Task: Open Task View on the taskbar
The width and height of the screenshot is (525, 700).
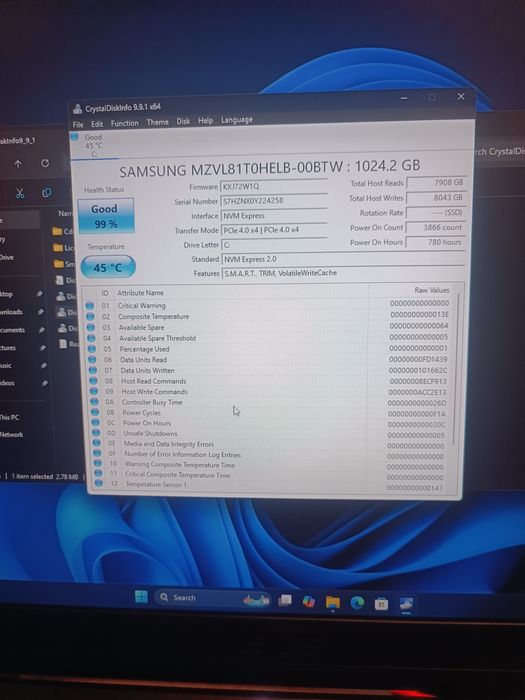Action: pyautogui.click(x=285, y=600)
